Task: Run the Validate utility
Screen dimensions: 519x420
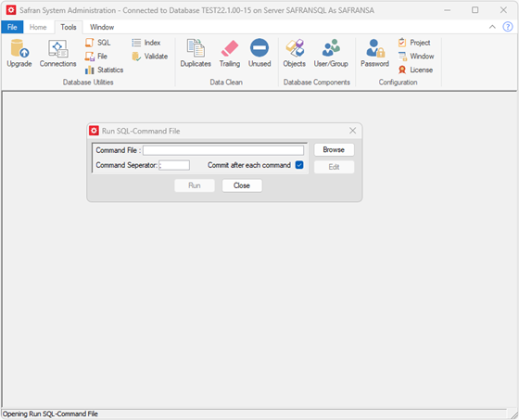Action: click(x=149, y=57)
